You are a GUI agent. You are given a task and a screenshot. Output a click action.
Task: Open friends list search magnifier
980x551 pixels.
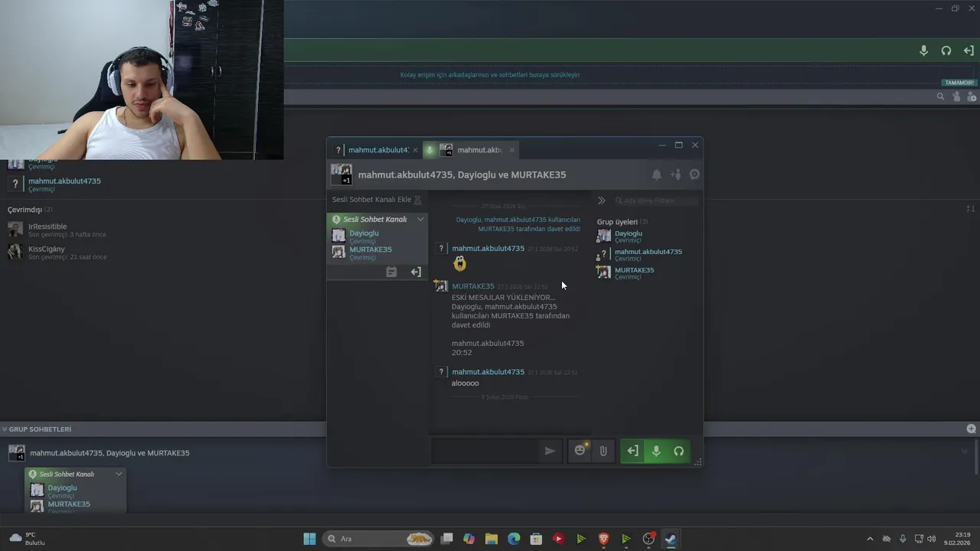[940, 96]
